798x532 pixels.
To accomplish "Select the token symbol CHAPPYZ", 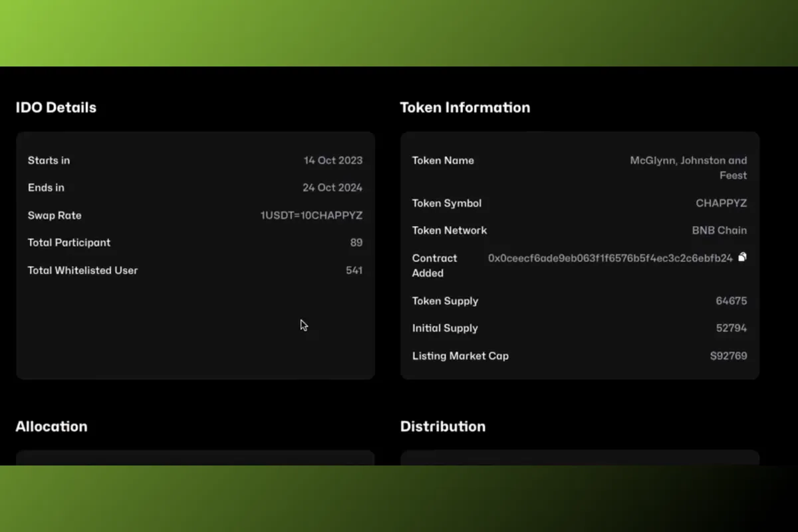I will (x=722, y=203).
